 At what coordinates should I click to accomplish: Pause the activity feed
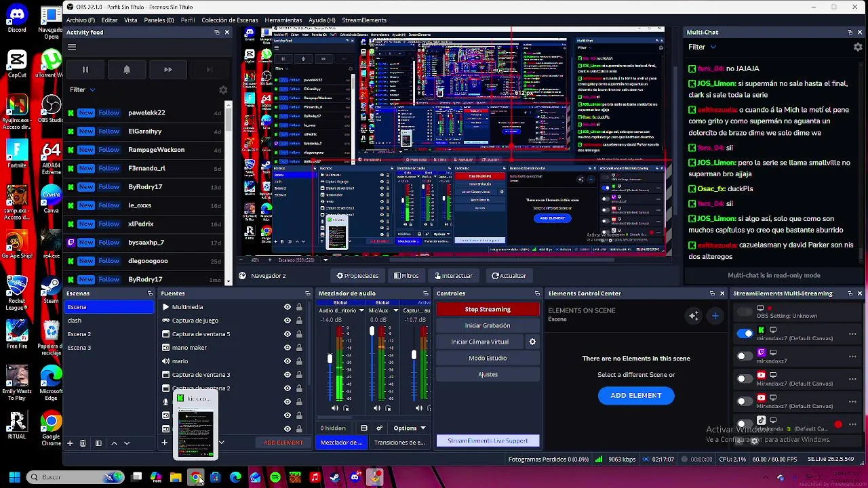point(85,69)
